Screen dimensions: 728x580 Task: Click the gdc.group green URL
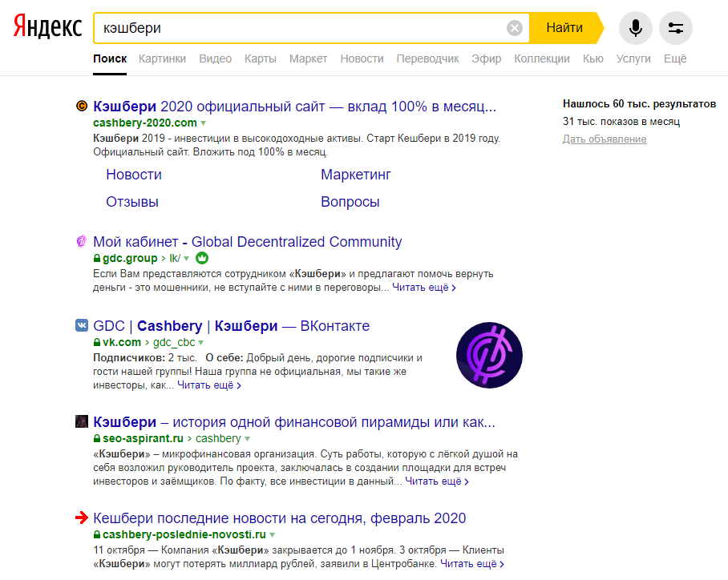click(130, 258)
